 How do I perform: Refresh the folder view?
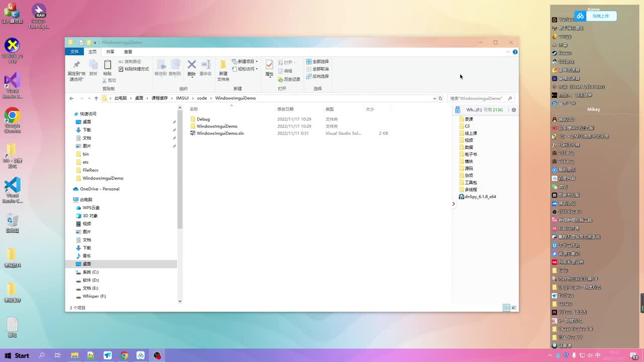tap(440, 99)
